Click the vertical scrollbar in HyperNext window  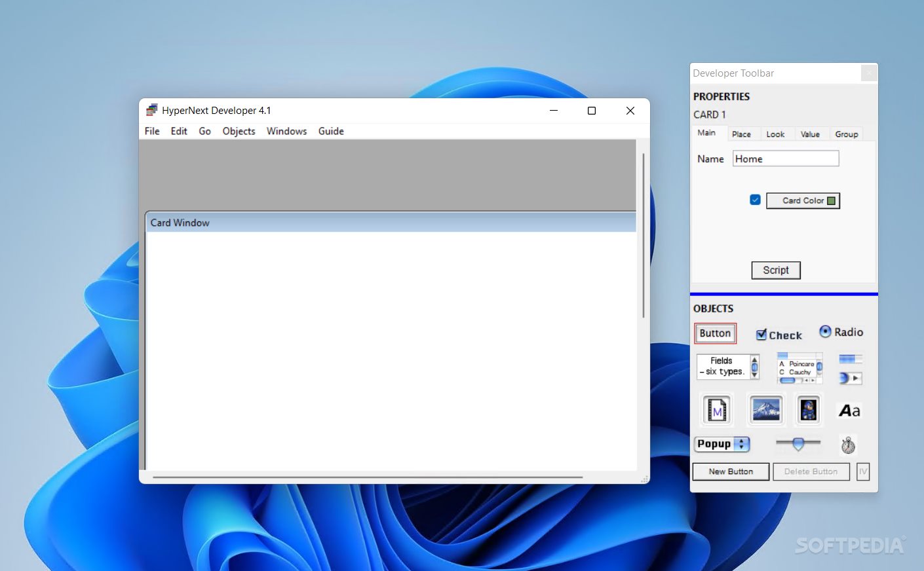[x=644, y=236]
